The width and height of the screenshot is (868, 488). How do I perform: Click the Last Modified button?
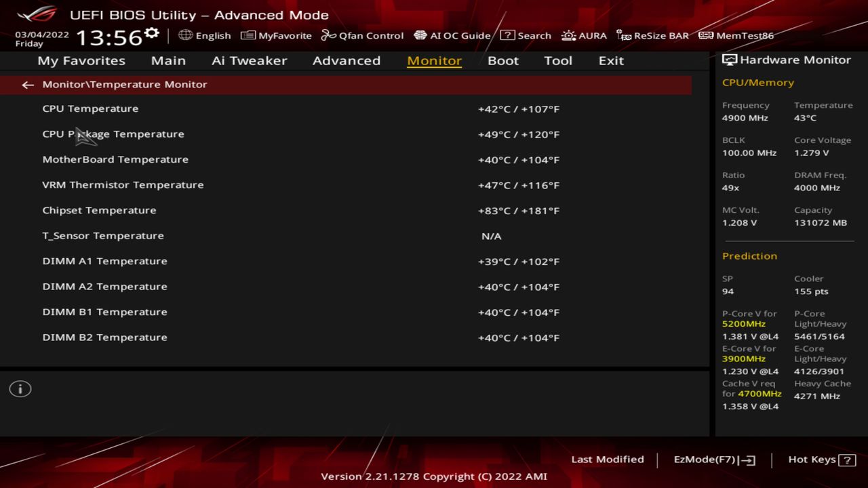tap(608, 460)
